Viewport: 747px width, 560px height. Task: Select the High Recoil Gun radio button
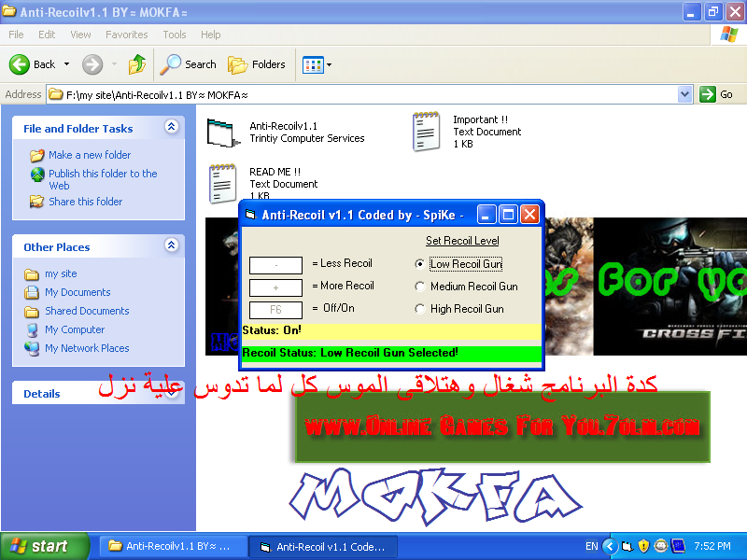coord(419,309)
